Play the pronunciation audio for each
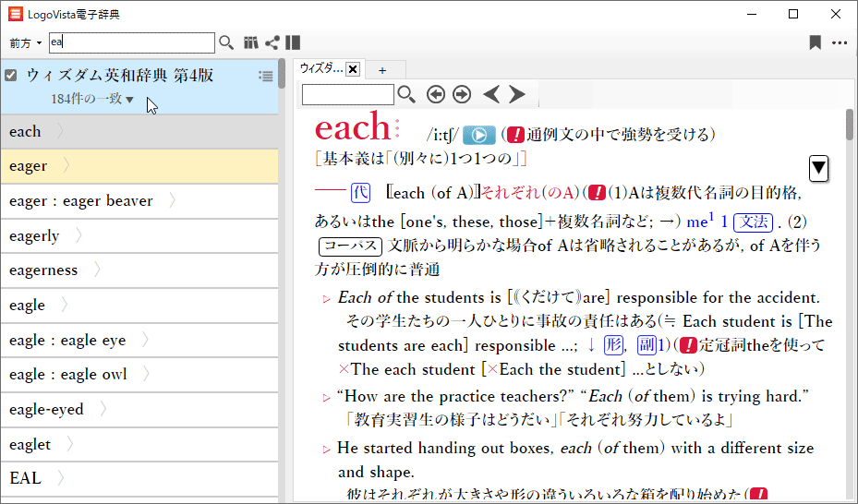858x504 pixels. click(x=478, y=135)
